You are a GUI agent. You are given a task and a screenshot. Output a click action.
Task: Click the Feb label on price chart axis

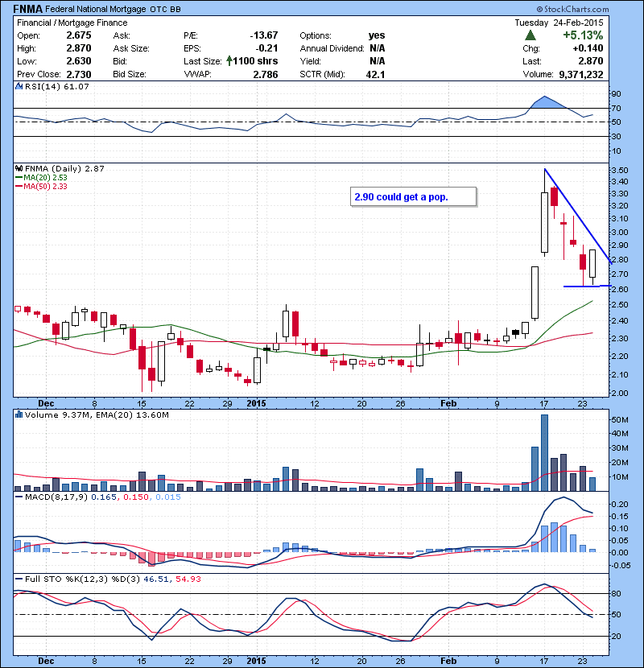(x=448, y=403)
